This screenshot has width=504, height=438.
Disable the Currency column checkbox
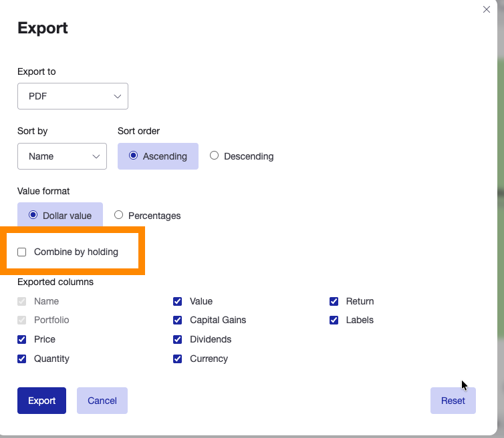pyautogui.click(x=178, y=359)
